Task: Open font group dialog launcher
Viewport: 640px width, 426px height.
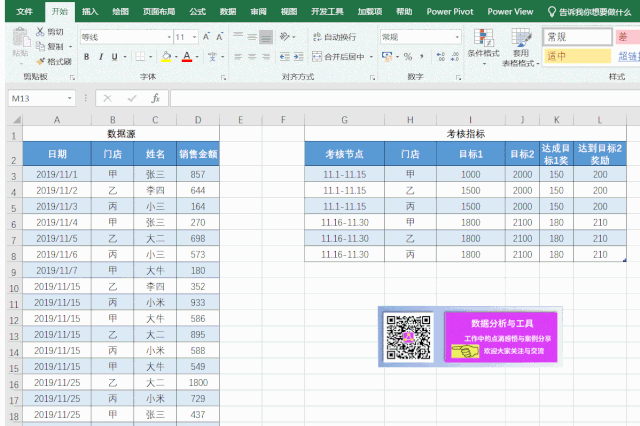Action: click(223, 77)
